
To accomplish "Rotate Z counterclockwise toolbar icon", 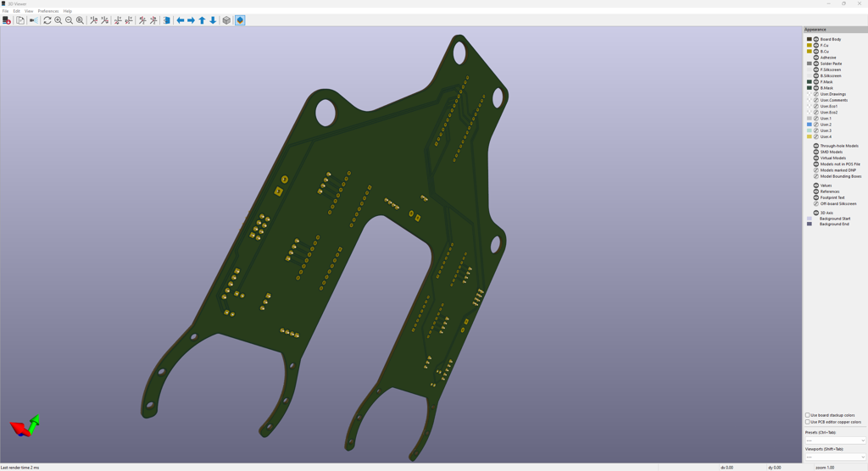I will (x=153, y=20).
